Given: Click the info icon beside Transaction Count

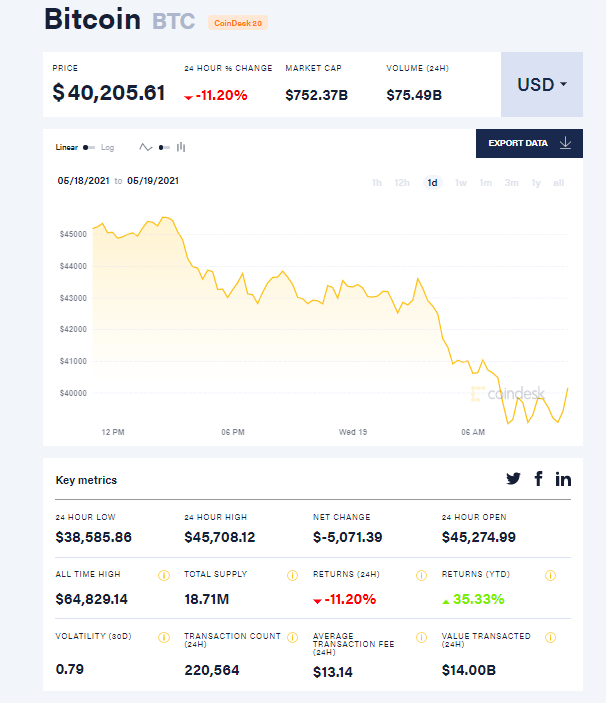Looking at the screenshot, I should pyautogui.click(x=292, y=636).
